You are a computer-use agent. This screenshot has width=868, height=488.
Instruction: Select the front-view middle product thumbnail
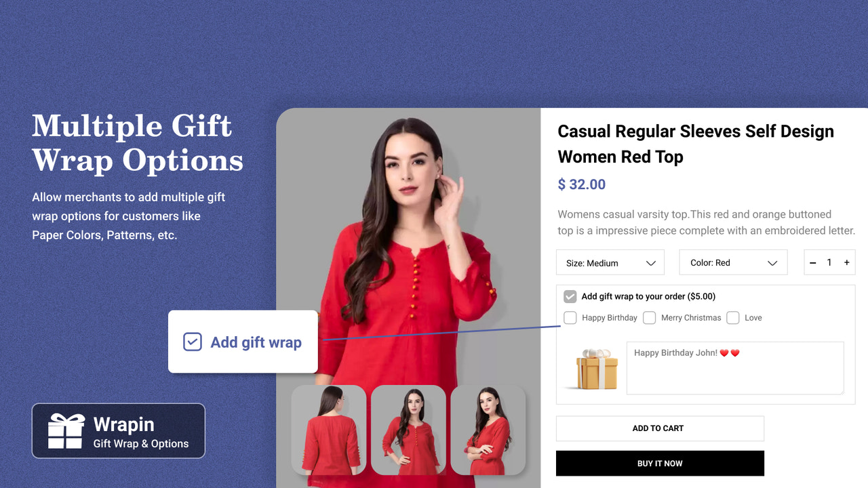coord(408,430)
